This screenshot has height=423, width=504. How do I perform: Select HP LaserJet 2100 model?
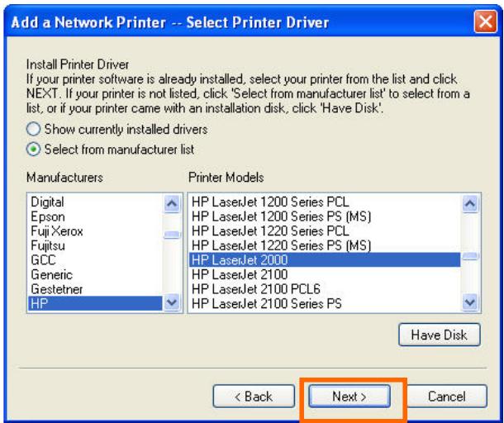(325, 274)
